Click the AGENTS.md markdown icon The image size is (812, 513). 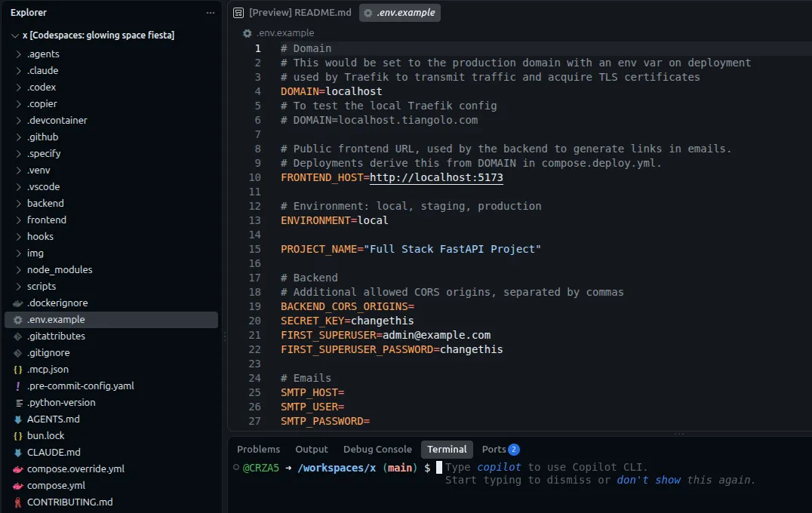[18, 419]
